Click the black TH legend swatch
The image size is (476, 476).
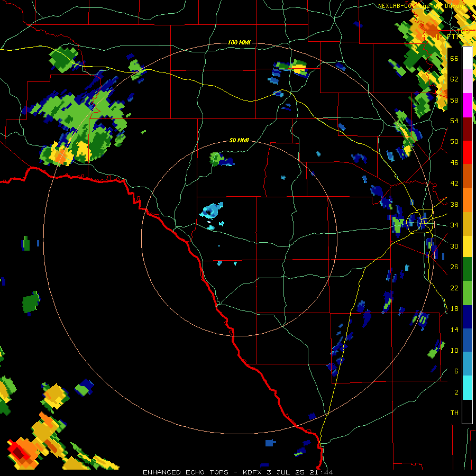(467, 411)
